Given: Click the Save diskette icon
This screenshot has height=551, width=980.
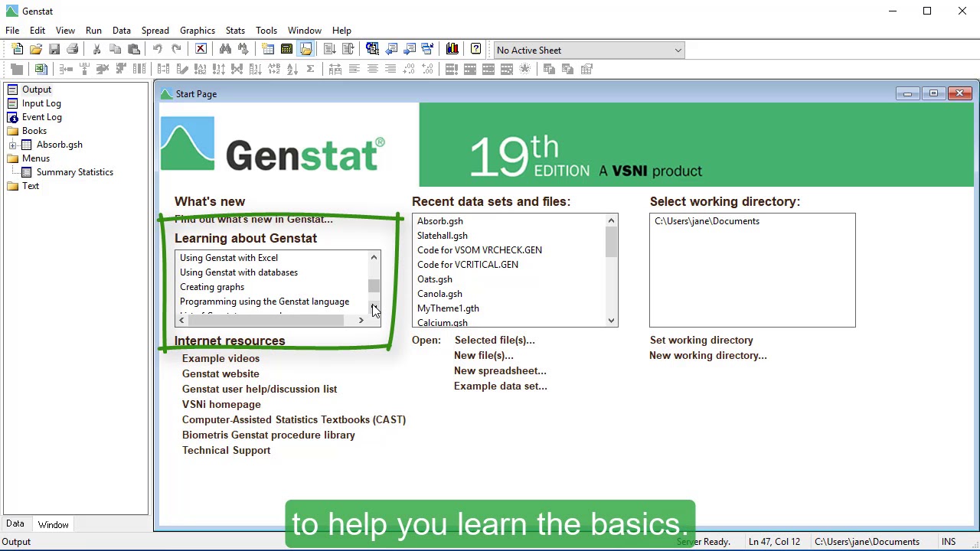Looking at the screenshot, I should (54, 50).
